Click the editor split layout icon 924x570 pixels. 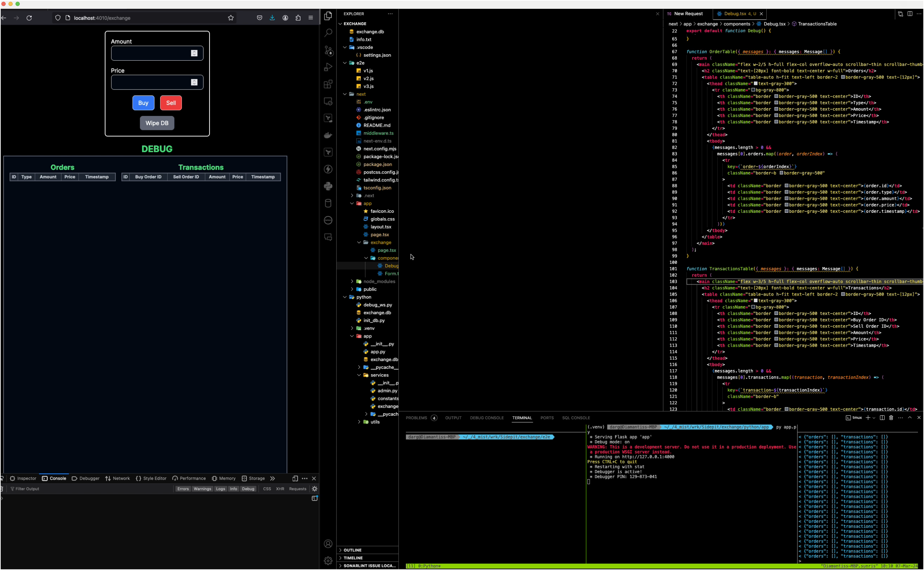tap(910, 14)
